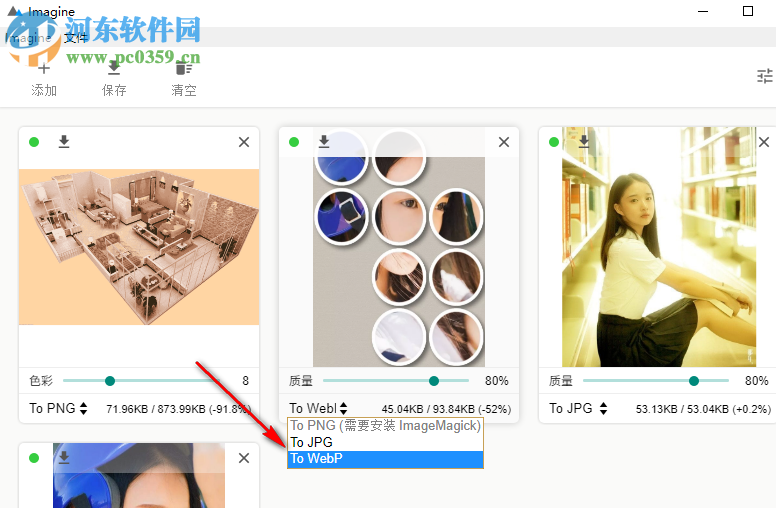Viewport: 776px width, 508px height.
Task: Download the 3D floor plan image card
Action: click(64, 142)
